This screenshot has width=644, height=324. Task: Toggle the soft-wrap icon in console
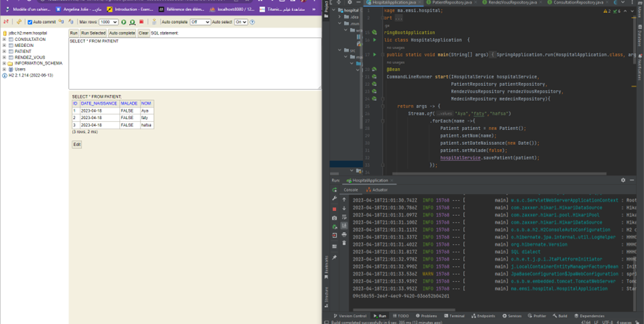pos(344,217)
